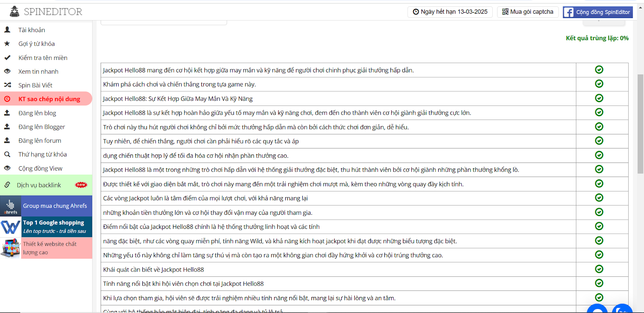Open Cộng đồng SpinEditor Facebook button
Screen dimensions: 644x313
click(598, 12)
